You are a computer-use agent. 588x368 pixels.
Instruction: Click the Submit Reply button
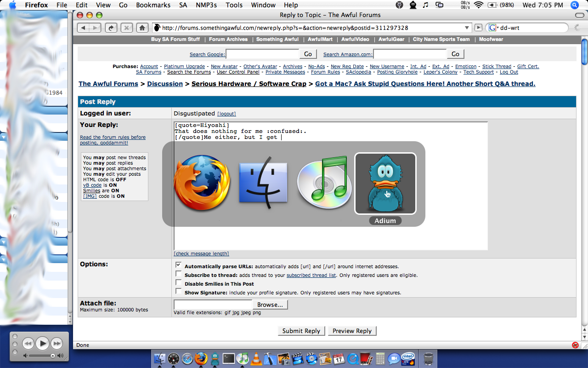tap(301, 331)
